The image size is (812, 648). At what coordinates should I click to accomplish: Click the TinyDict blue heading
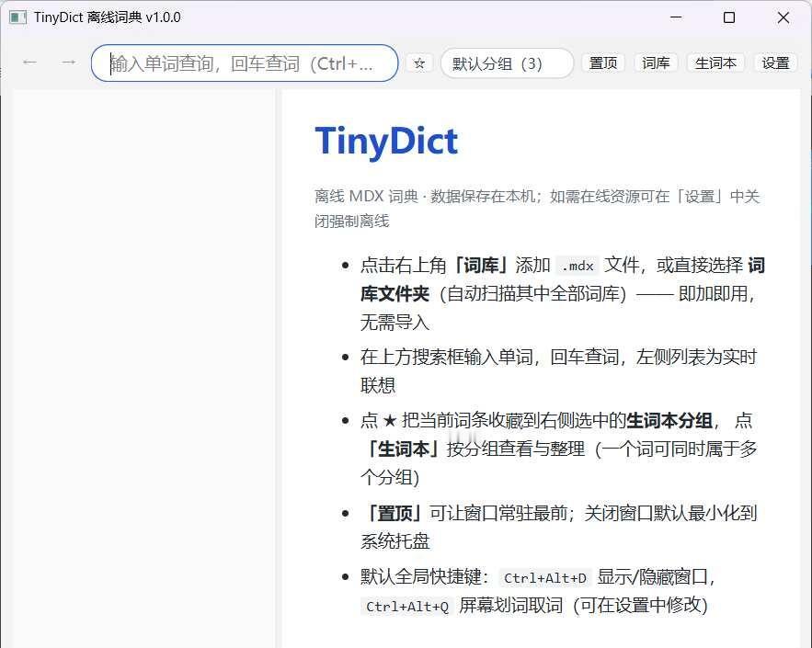[386, 141]
